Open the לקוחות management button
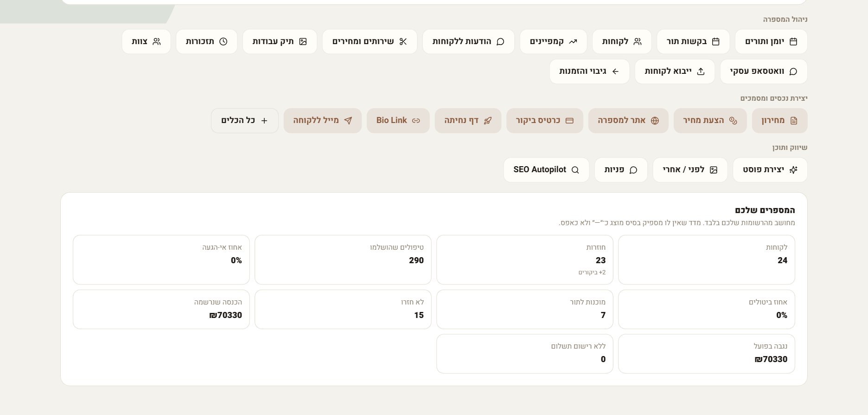The height and width of the screenshot is (415, 868). tap(622, 41)
